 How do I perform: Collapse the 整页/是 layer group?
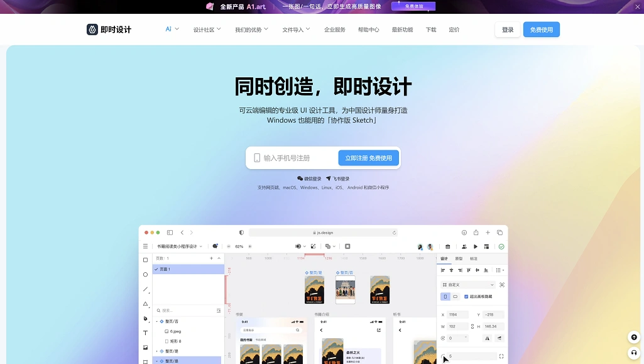coord(157,361)
